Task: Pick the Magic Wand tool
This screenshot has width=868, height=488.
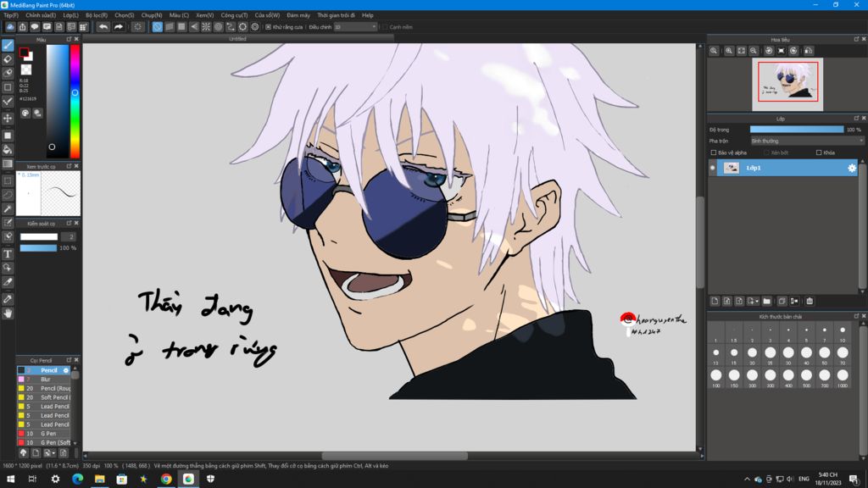Action: click(8, 209)
